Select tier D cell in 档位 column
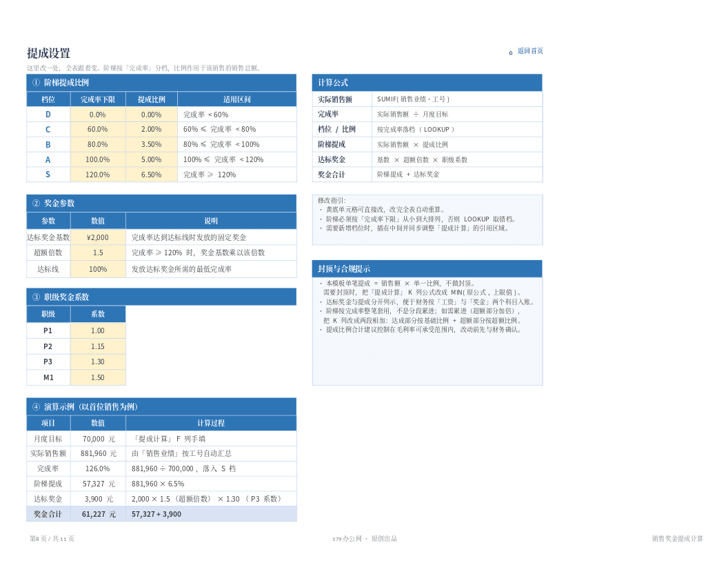Viewport: 728px width, 563px height. coord(48,115)
